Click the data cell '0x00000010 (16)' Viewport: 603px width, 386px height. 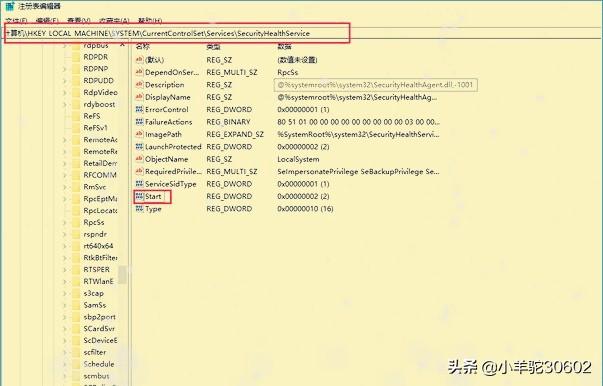click(305, 209)
